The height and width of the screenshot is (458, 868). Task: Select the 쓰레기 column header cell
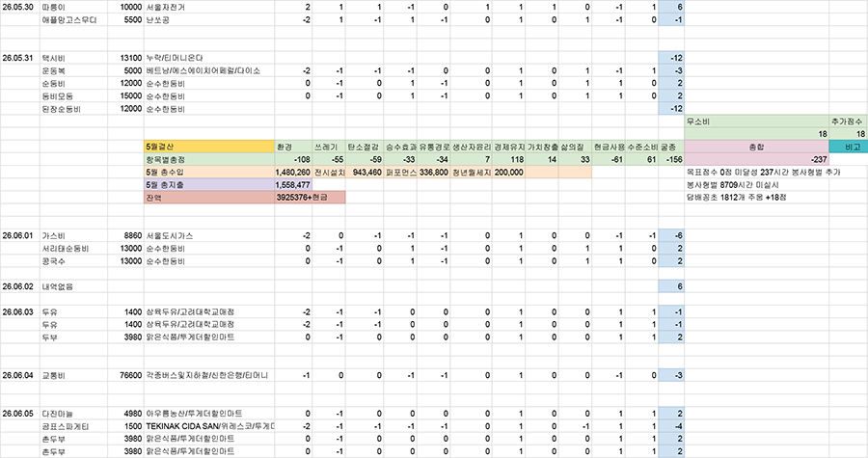click(x=330, y=147)
